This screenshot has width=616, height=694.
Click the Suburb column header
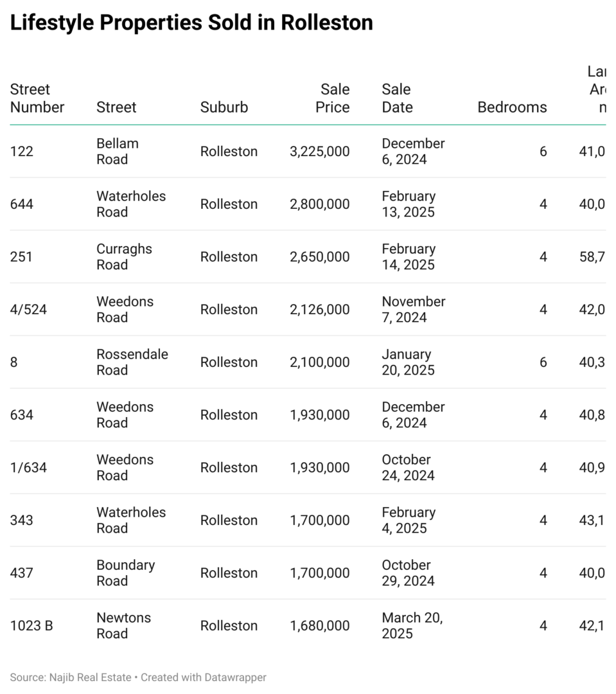[x=224, y=107]
